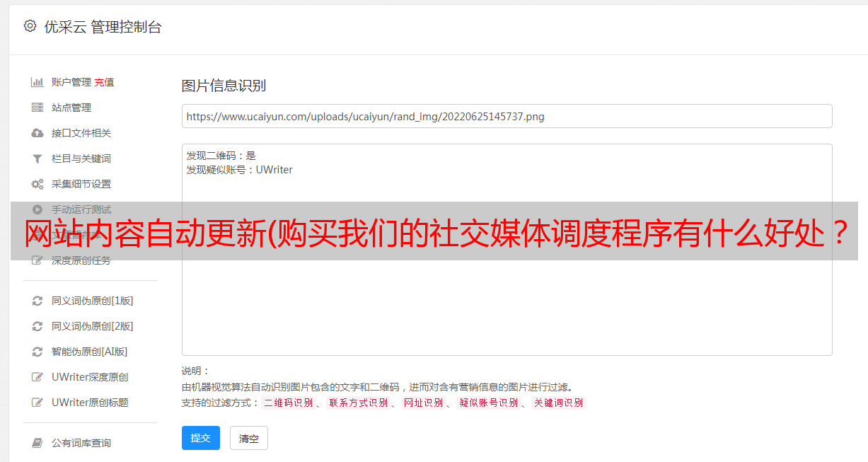Open UWriter原创标题 in the sidebar
Viewport: 868px width, 462px height.
(x=90, y=403)
